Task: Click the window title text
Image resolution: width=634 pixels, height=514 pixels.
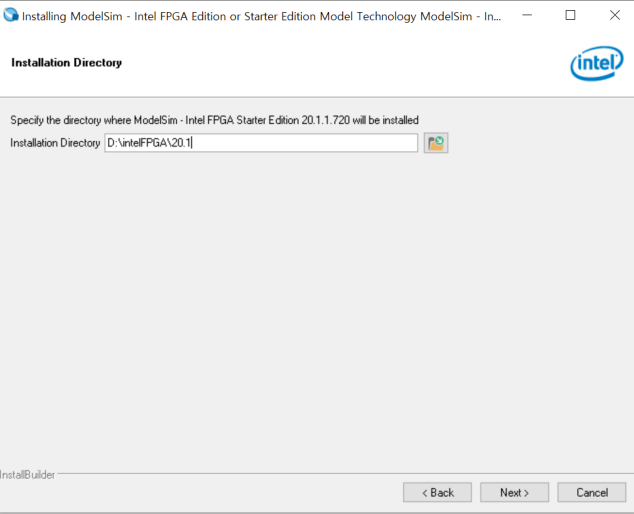Action: pyautogui.click(x=262, y=16)
